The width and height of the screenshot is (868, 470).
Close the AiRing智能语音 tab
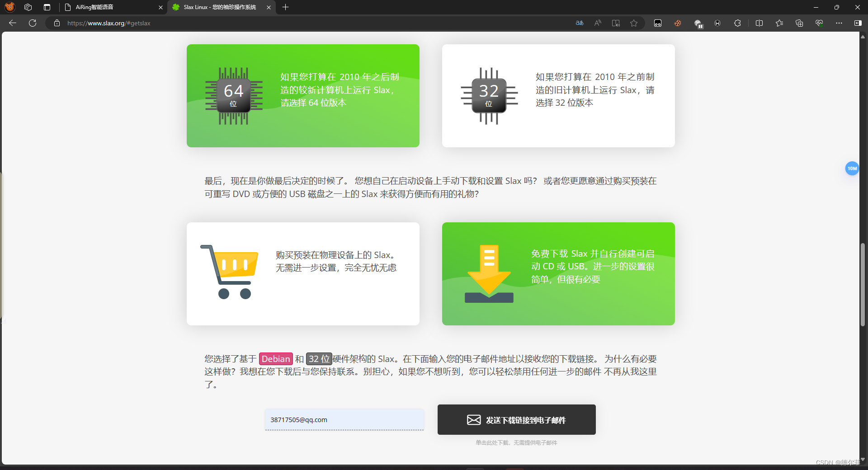click(x=160, y=7)
